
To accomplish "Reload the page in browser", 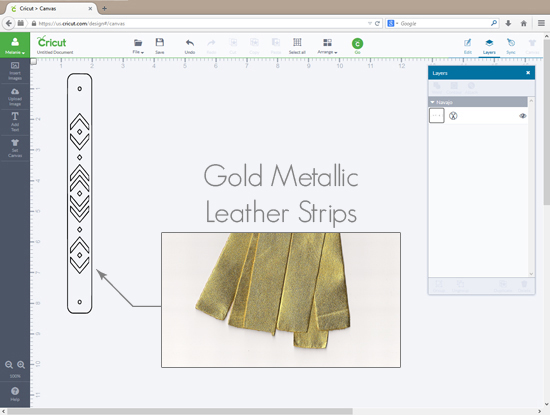I will coord(377,24).
